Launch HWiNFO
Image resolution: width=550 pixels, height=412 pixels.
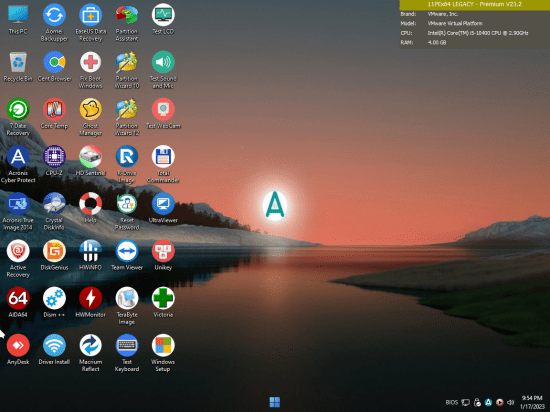90,256
